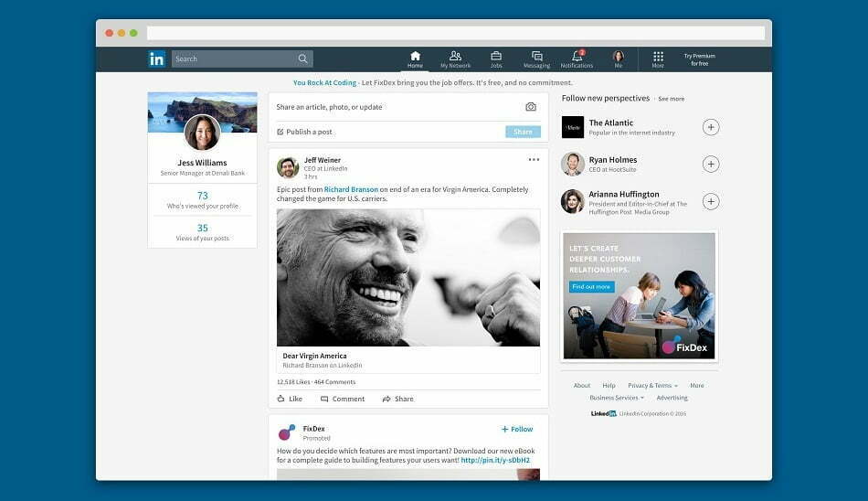
Task: Open 35 Views of your posts
Action: click(203, 232)
